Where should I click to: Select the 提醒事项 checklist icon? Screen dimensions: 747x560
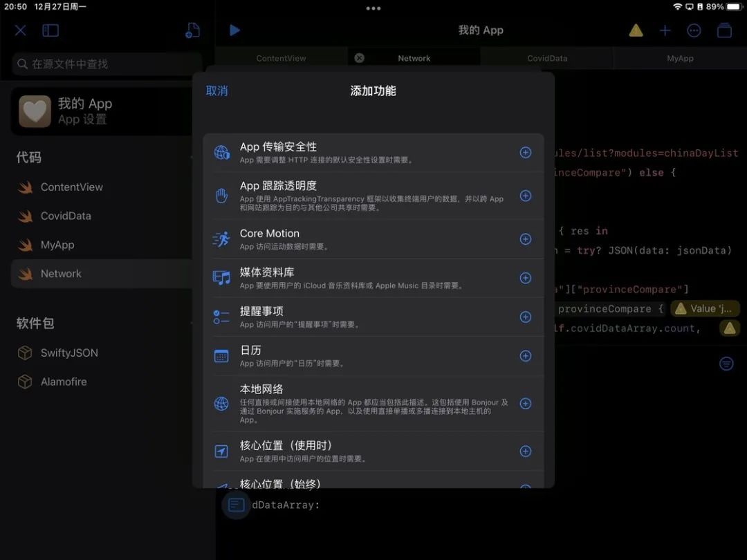221,317
